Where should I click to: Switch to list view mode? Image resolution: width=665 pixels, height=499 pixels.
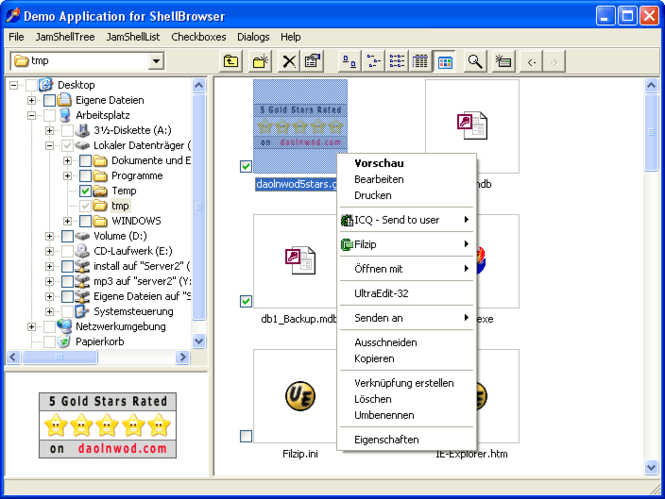tap(397, 62)
